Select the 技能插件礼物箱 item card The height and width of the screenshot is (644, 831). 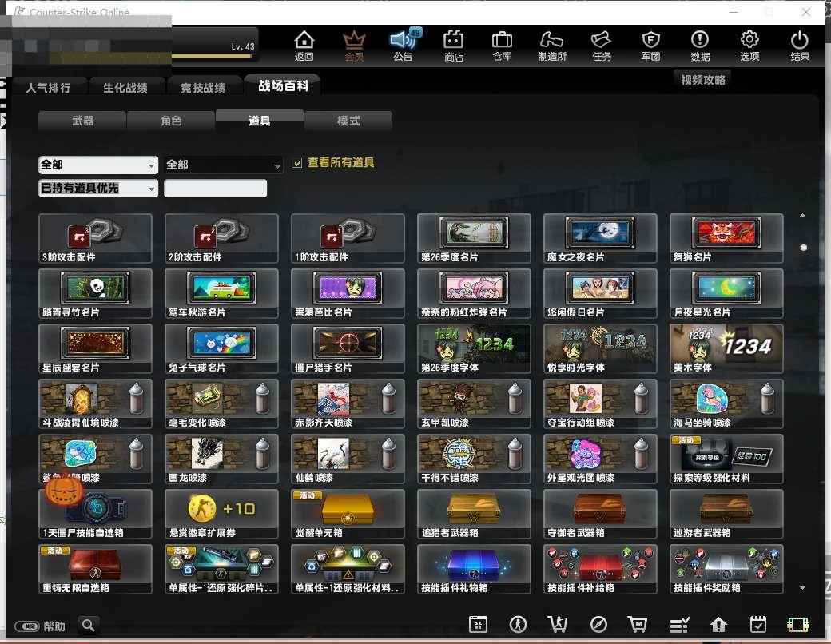(474, 569)
